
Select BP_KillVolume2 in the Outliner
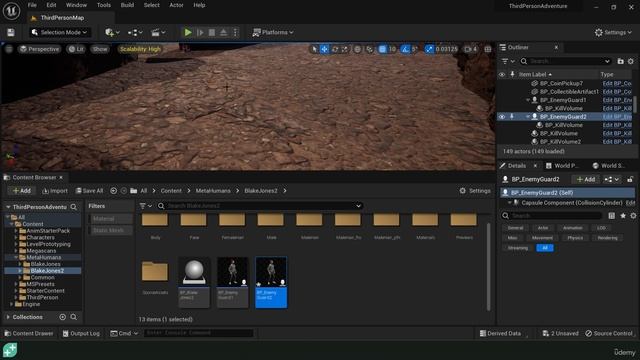(x=560, y=142)
